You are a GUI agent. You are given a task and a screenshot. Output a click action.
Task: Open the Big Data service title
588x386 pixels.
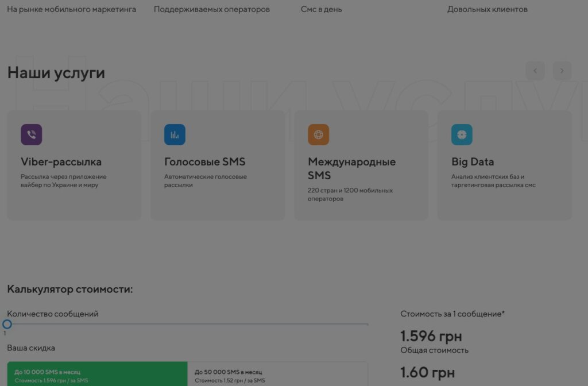point(473,161)
